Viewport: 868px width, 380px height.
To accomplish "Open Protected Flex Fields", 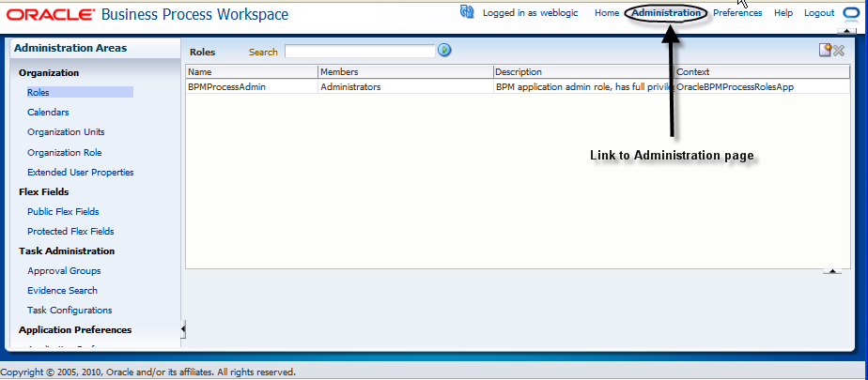I will pyautogui.click(x=70, y=232).
